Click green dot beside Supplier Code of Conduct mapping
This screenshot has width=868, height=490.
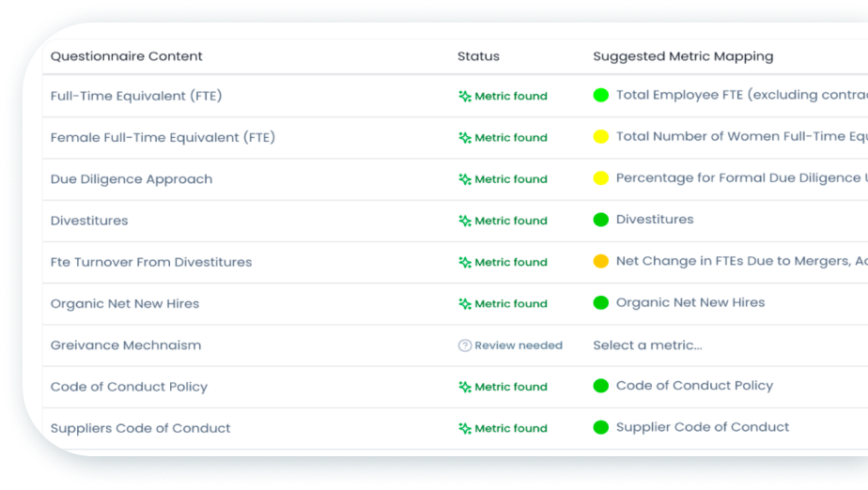[600, 427]
